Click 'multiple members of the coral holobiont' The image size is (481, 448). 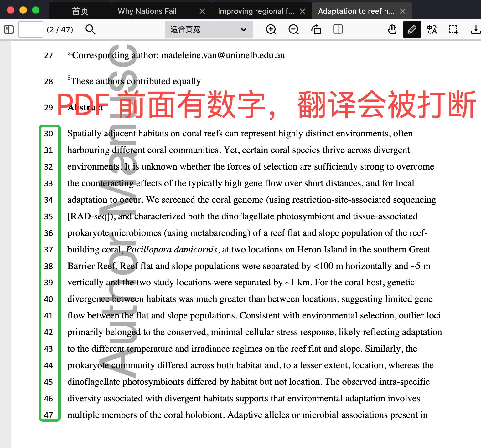[x=145, y=415]
